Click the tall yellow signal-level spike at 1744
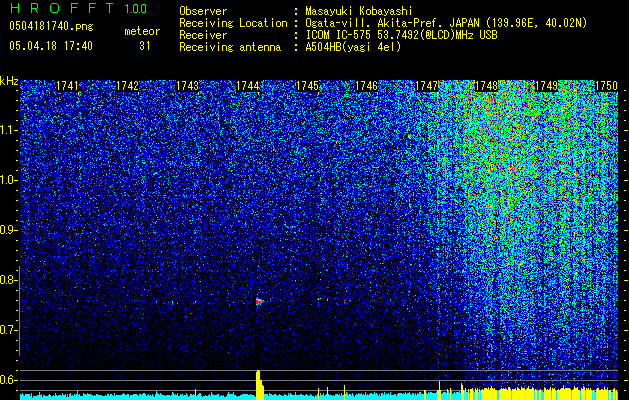Viewport: 629px width, 400px height. (260, 385)
